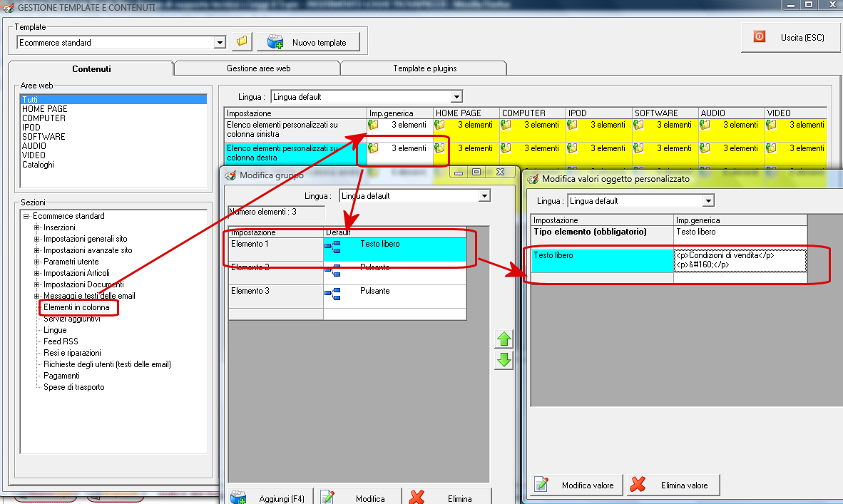
Task: Select the Feed RSS tree item
Action: (x=61, y=341)
